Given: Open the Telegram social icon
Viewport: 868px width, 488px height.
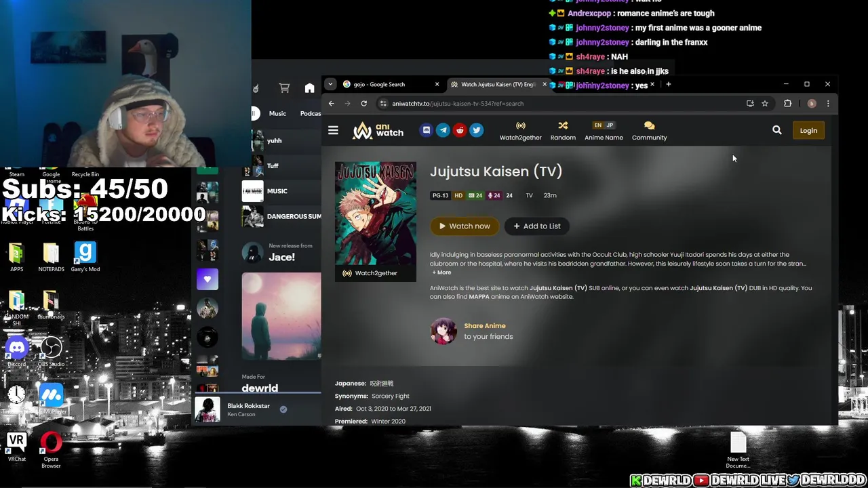Looking at the screenshot, I should (443, 130).
